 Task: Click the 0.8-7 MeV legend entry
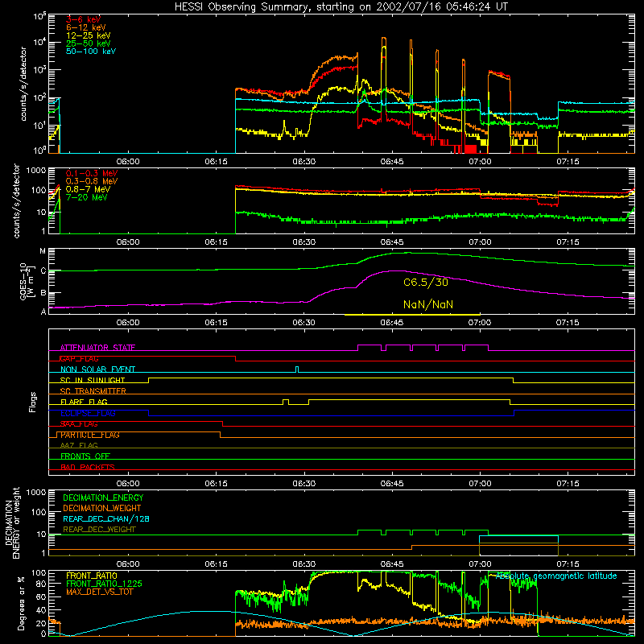pyautogui.click(x=88, y=189)
